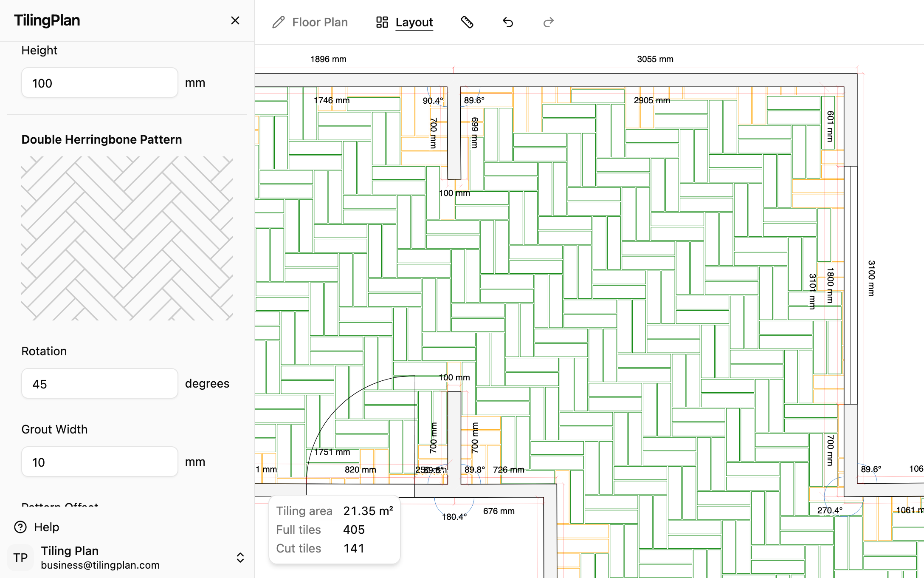Edit the Height input field

point(100,83)
